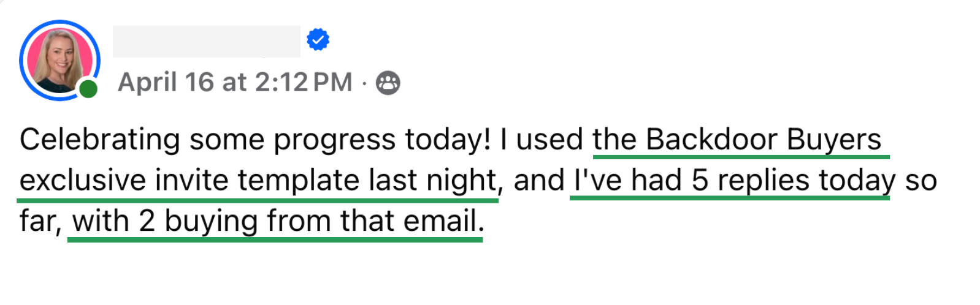The height and width of the screenshot is (305, 980).
Task: Click underlined "with 2 buying from that email."
Action: (x=275, y=221)
